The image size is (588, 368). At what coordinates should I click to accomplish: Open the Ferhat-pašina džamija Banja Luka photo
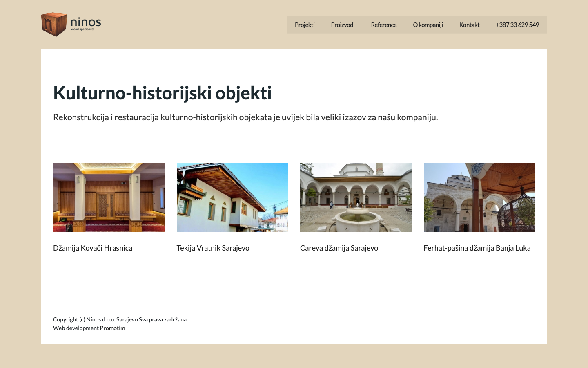479,197
